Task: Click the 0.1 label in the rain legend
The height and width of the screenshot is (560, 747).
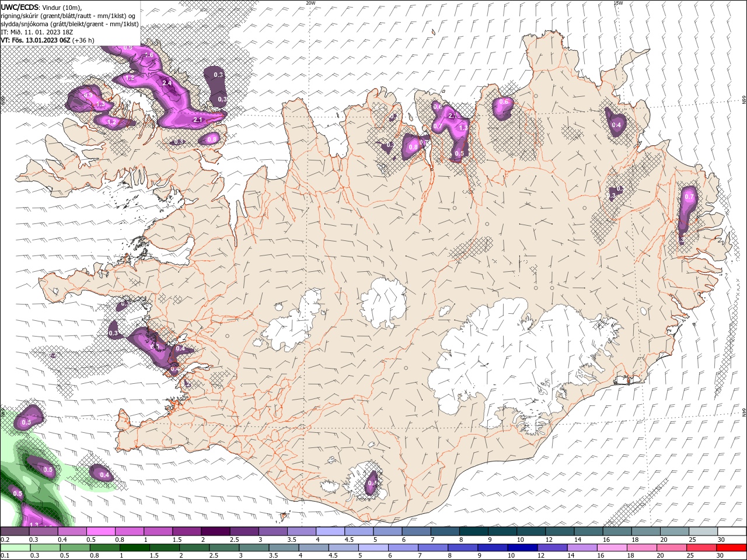Action: click(x=5, y=555)
